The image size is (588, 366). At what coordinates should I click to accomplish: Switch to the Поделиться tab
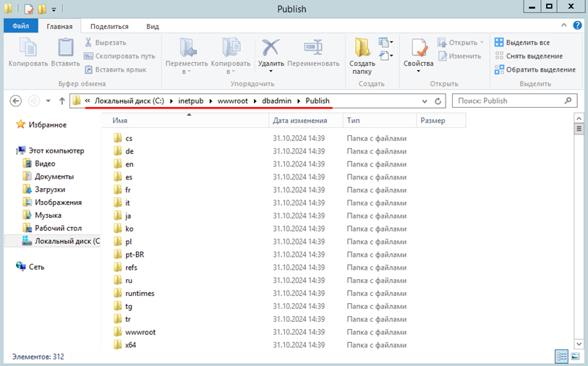point(109,26)
